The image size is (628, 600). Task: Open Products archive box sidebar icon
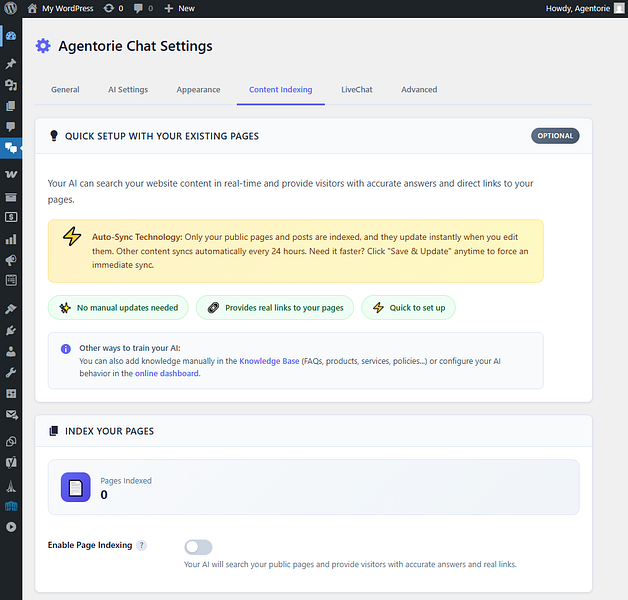click(x=11, y=197)
